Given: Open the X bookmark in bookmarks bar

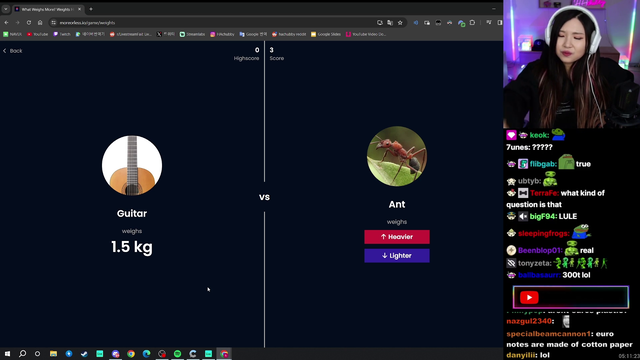Looking at the screenshot, I should (x=166, y=34).
